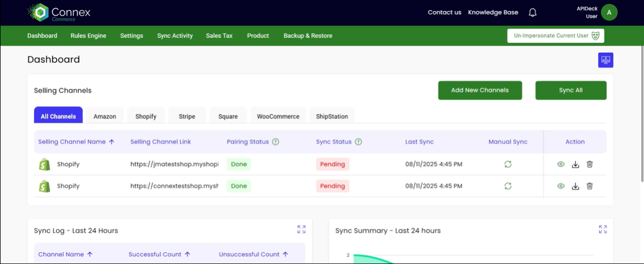This screenshot has height=264, width=644.
Task: Open the Dashboard menu
Action: pos(42,36)
